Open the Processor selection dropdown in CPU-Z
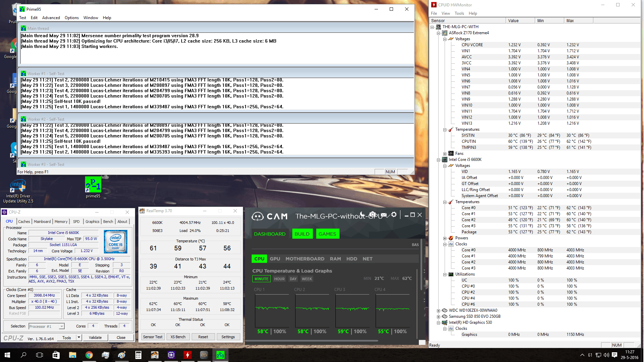 point(62,326)
